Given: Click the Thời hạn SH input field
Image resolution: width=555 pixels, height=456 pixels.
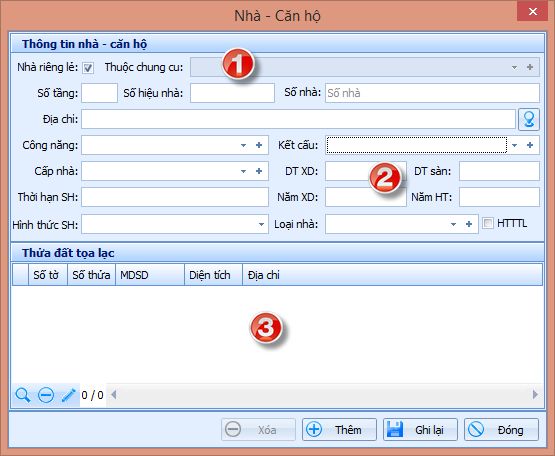Looking at the screenshot, I should coord(175,197).
